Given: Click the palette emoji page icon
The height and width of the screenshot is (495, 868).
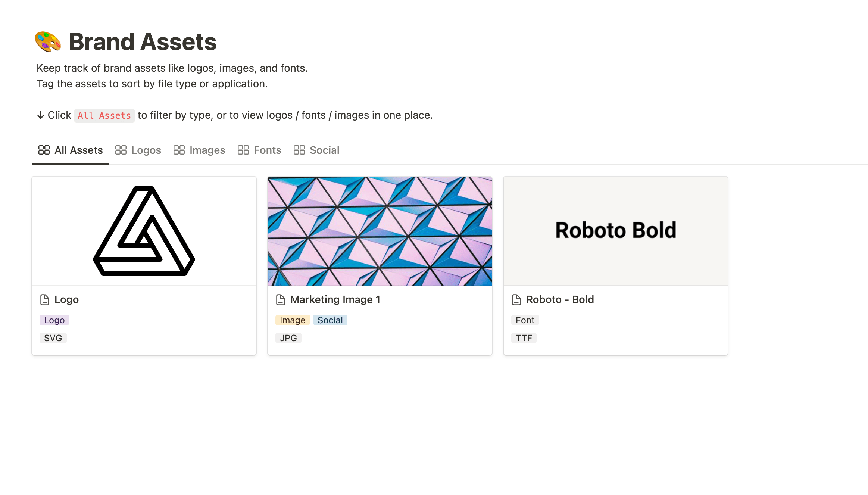Looking at the screenshot, I should tap(48, 42).
